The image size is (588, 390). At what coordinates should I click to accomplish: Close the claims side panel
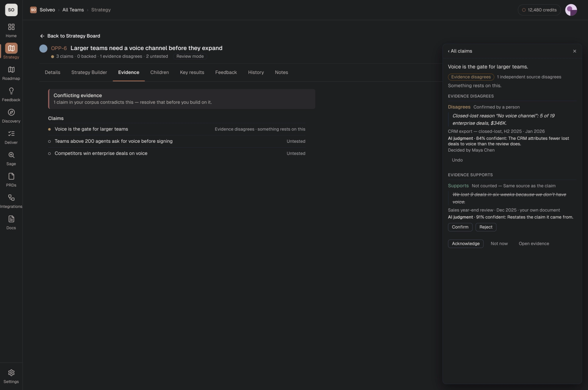click(574, 51)
